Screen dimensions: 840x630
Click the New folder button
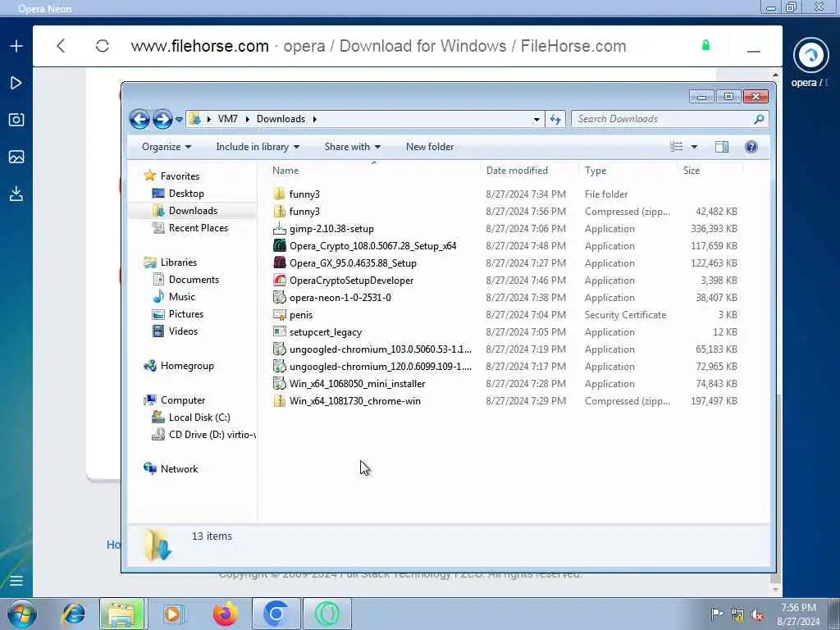(x=430, y=147)
